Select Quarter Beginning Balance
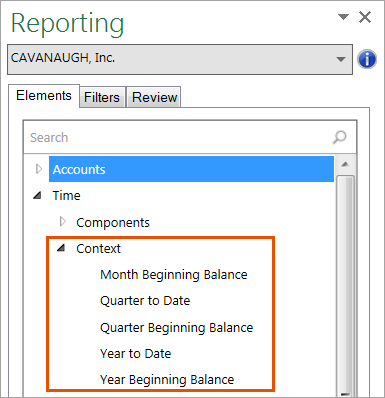385x398 pixels. pos(176,327)
